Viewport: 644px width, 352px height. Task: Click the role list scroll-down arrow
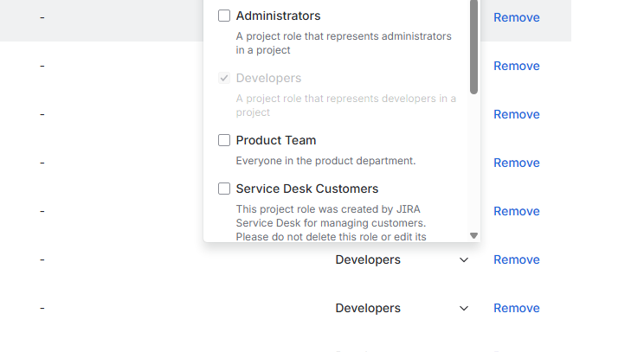click(x=473, y=235)
